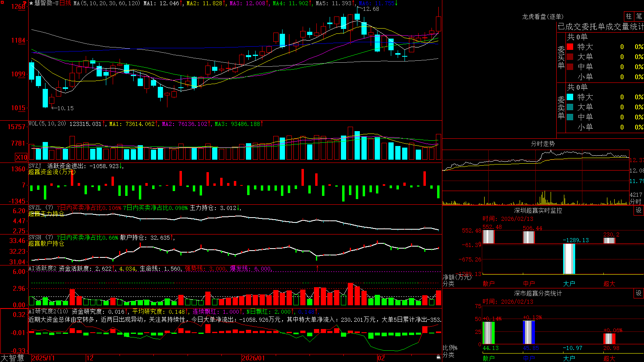
Task: Click the star favorite icon beside 慧智微-U
Action: point(31,3)
